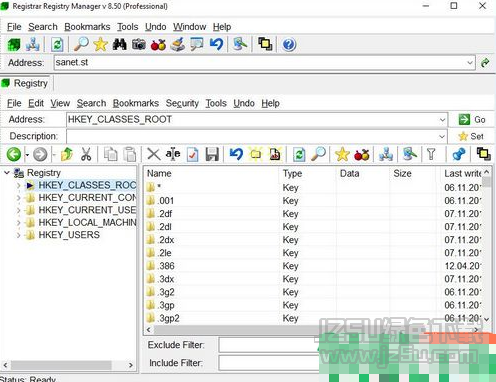Click the magnifying glass in the main toolbar

click(81, 44)
